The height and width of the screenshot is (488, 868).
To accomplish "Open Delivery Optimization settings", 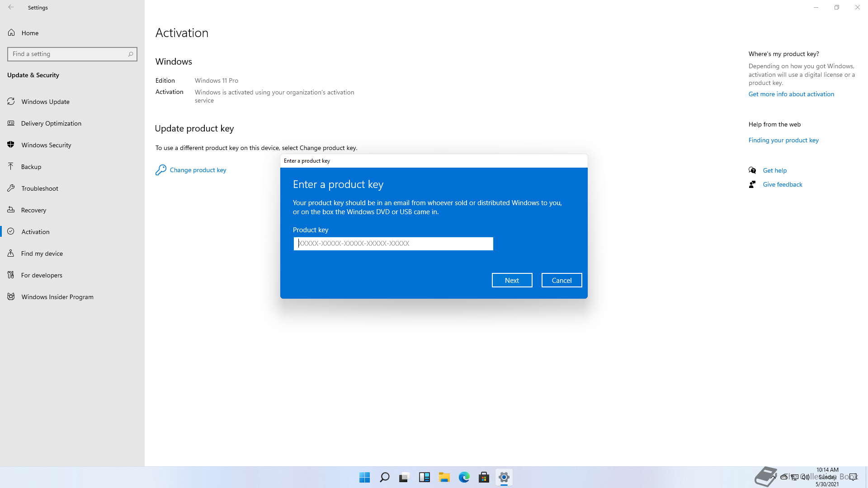I will 72,123.
